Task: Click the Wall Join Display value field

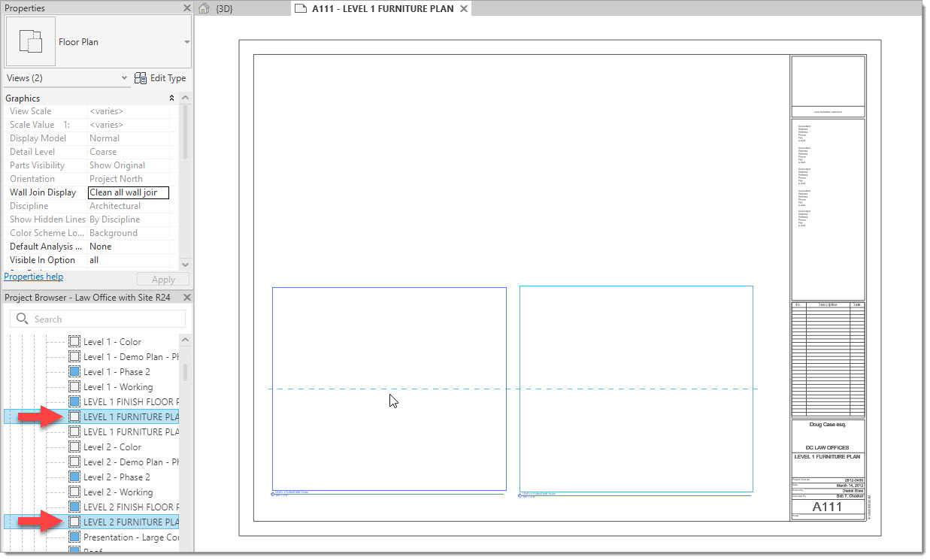Action: [128, 192]
